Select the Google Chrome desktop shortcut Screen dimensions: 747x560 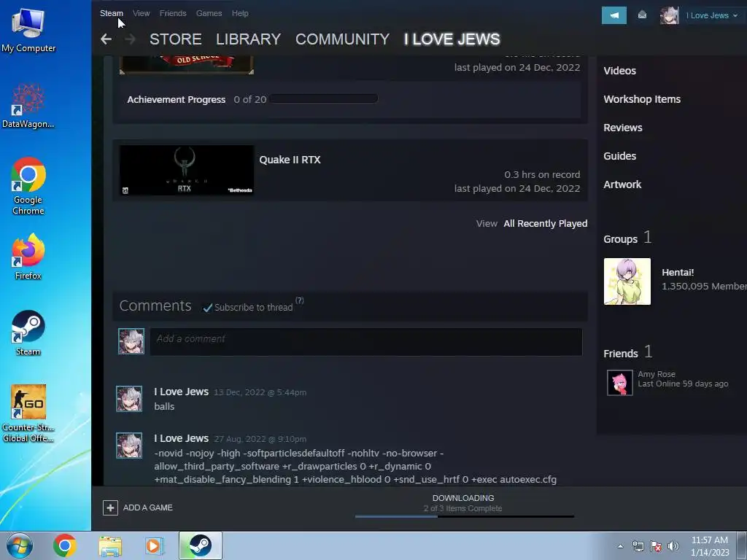pos(28,186)
